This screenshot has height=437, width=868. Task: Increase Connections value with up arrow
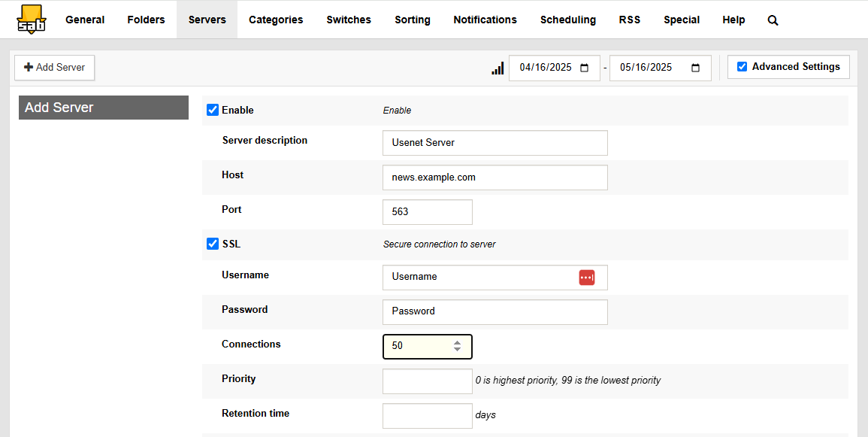tap(457, 342)
